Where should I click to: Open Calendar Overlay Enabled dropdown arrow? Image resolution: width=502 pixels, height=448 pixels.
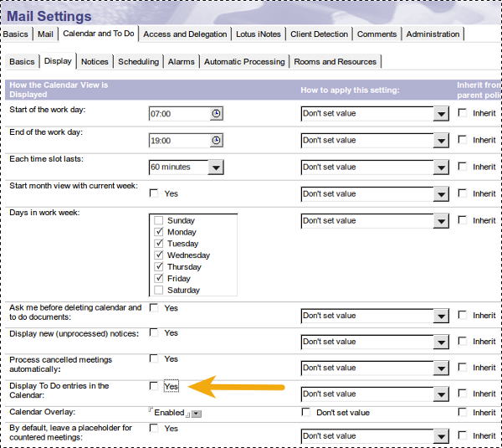(x=197, y=414)
